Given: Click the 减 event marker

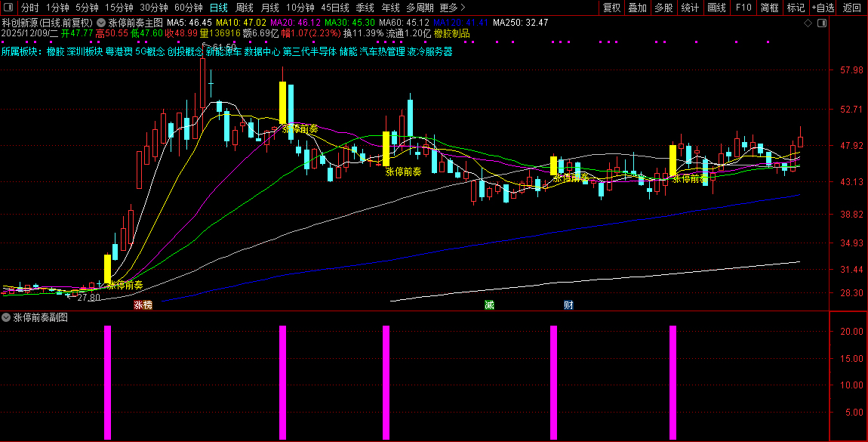Looking at the screenshot, I should pos(489,305).
